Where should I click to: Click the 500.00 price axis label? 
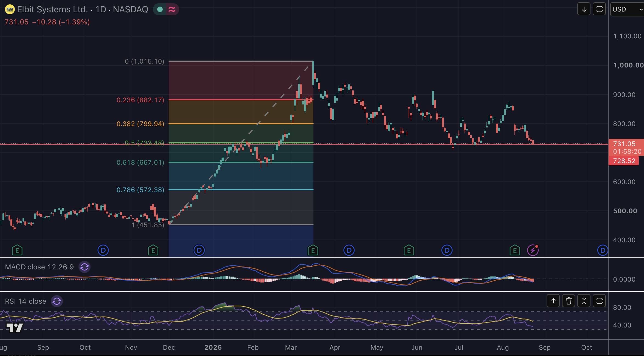[625, 211]
